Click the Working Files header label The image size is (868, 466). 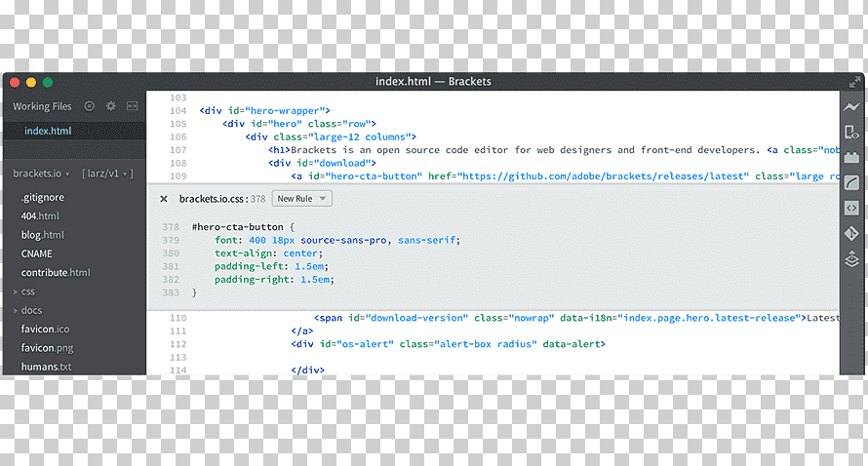[42, 106]
